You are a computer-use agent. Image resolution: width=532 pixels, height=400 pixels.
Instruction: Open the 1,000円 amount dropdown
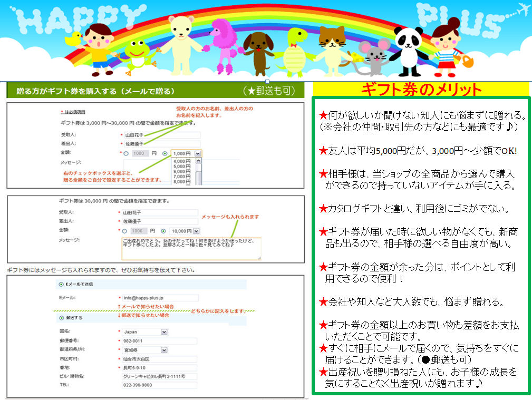(186, 154)
